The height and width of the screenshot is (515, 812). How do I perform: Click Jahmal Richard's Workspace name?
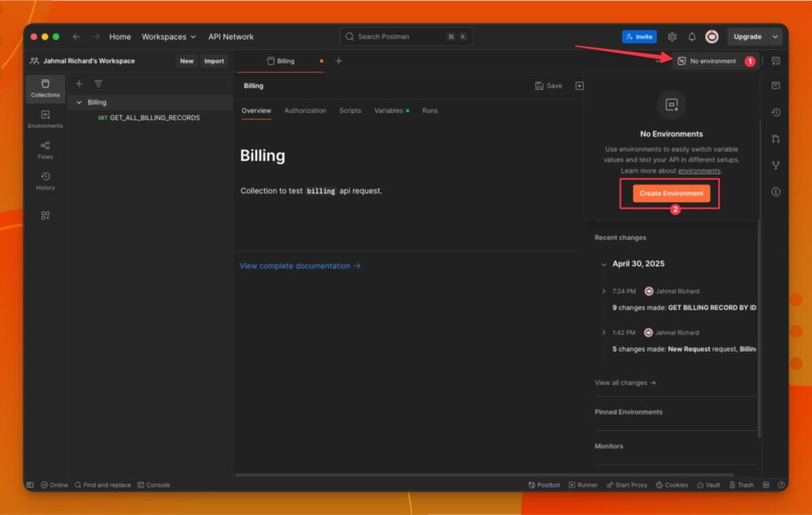(x=89, y=61)
